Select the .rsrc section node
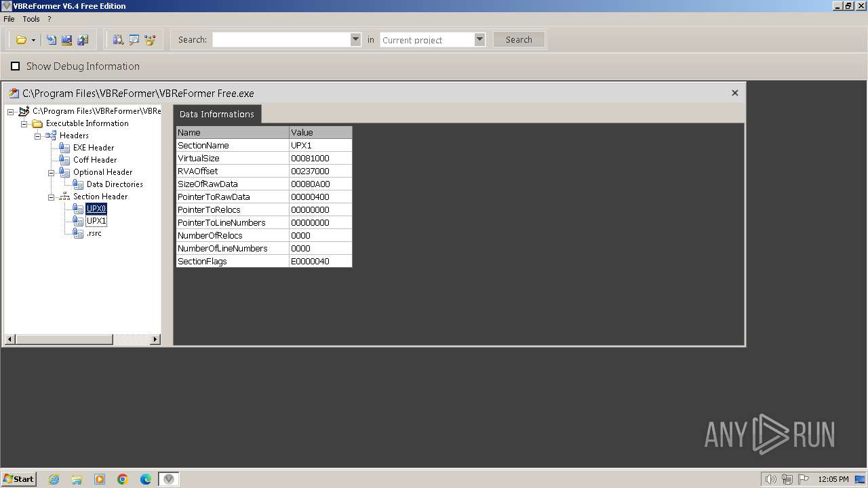The height and width of the screenshot is (488, 868). point(94,233)
